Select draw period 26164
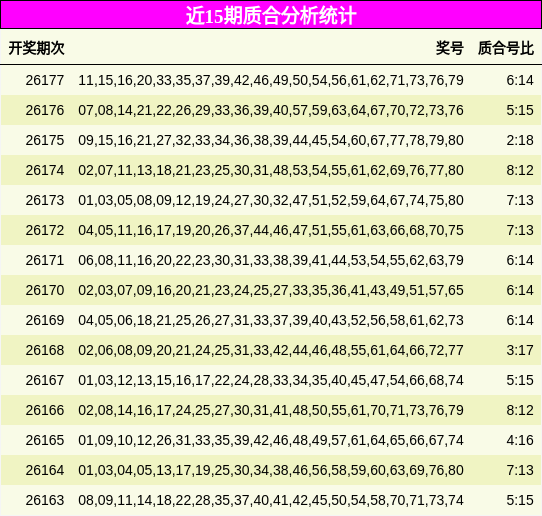This screenshot has width=542, height=516. 45,470
